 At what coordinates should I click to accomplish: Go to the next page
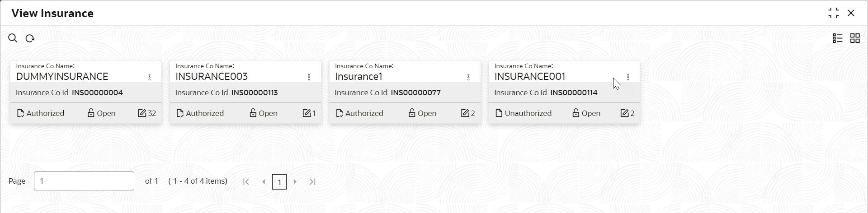pyautogui.click(x=295, y=182)
